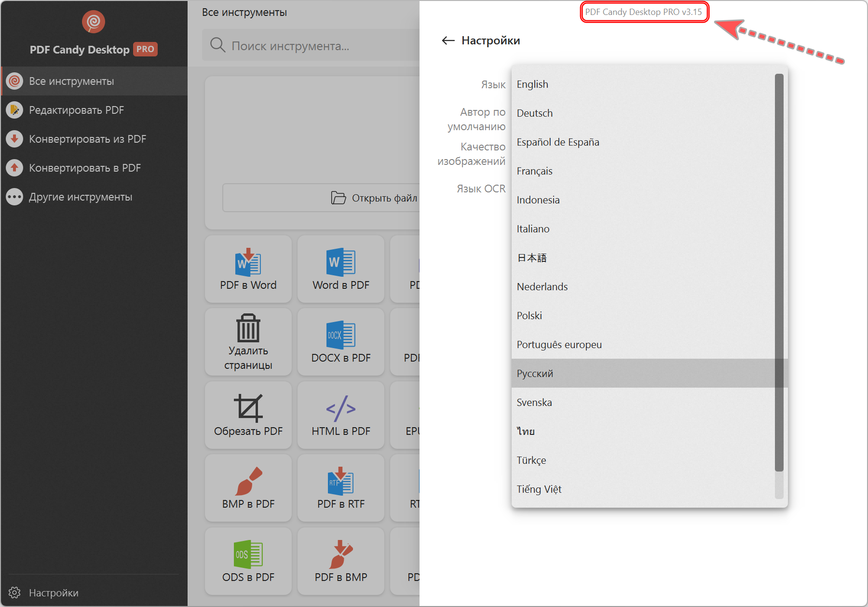The height and width of the screenshot is (607, 868).
Task: Open the Обрезать PDF crop tool
Action: coord(248,415)
